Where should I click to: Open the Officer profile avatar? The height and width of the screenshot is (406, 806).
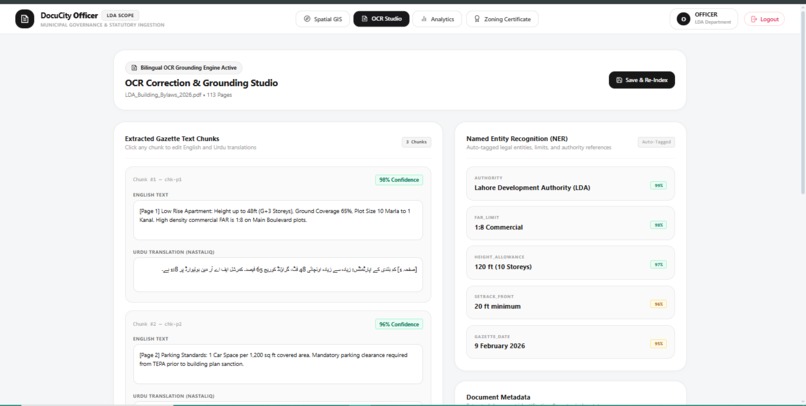click(x=683, y=19)
